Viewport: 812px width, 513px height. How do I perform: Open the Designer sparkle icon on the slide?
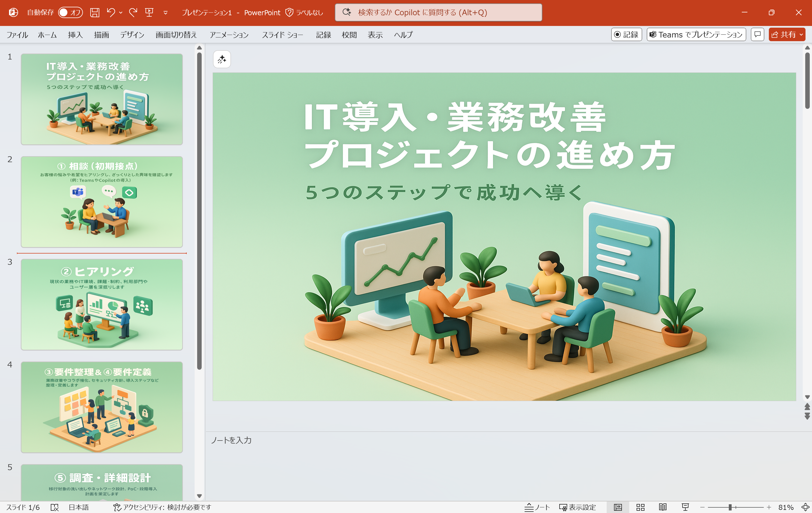[222, 59]
